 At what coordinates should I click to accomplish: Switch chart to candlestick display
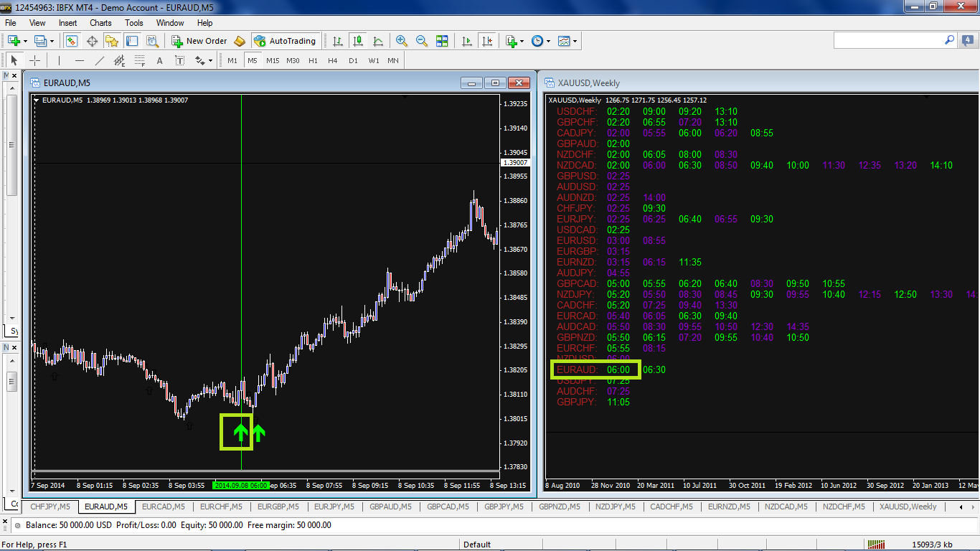(358, 41)
